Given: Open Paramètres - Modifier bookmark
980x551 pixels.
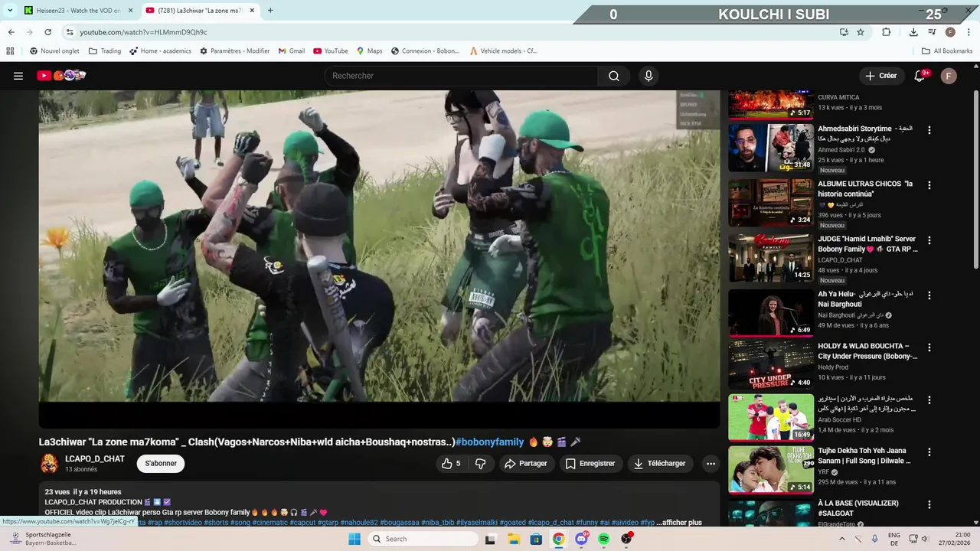Looking at the screenshot, I should (x=234, y=51).
